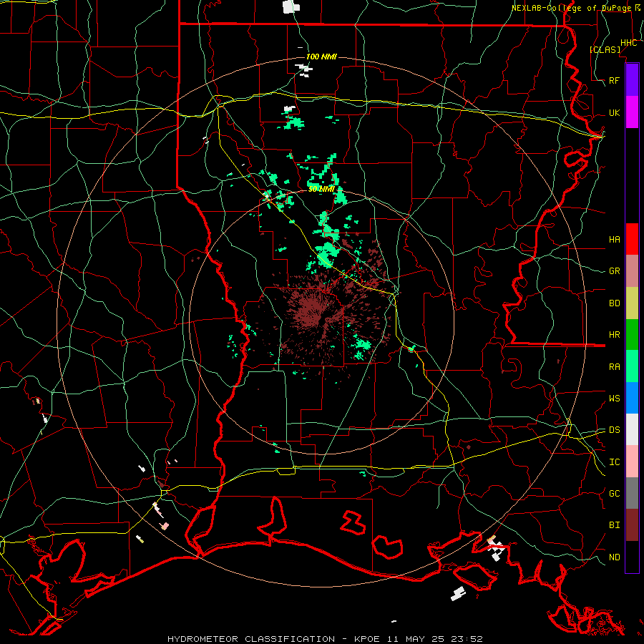Click the RA legend label
Screen dimensions: 644x644
pos(614,367)
